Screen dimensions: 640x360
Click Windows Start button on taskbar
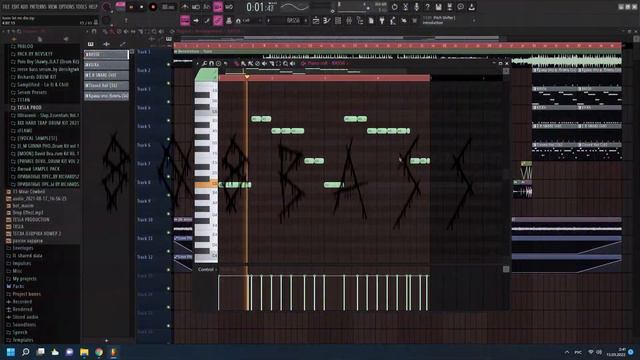pos(11,352)
